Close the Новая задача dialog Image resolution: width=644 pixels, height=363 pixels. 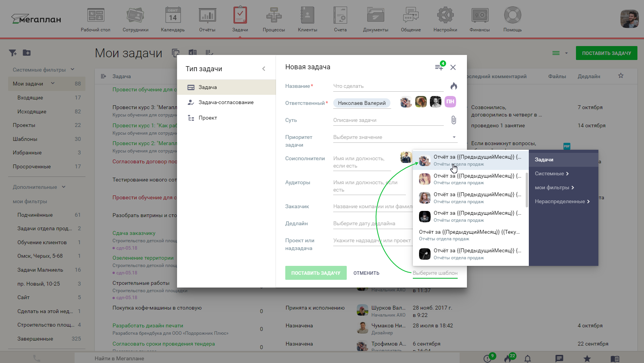point(453,67)
